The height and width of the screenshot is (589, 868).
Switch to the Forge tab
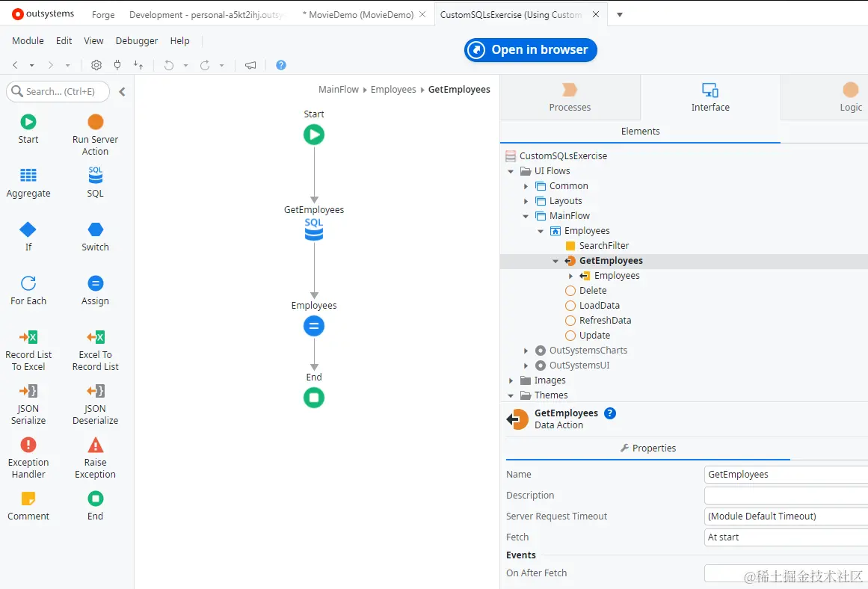pos(103,15)
